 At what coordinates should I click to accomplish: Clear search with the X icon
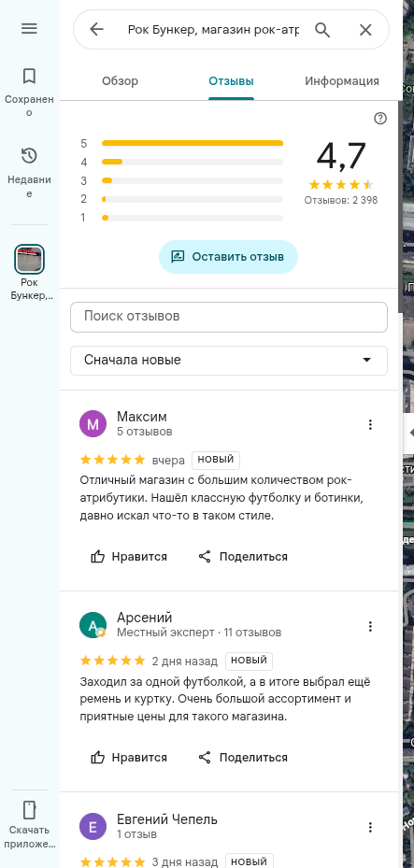365,29
